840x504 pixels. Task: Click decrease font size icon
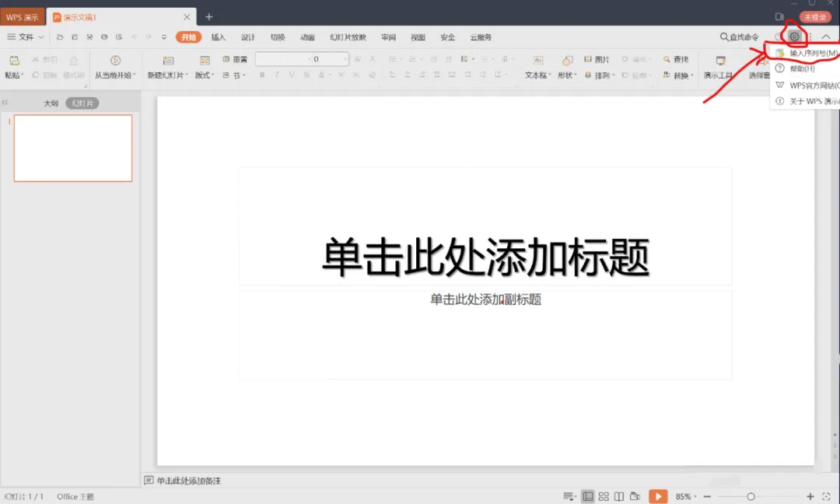373,59
